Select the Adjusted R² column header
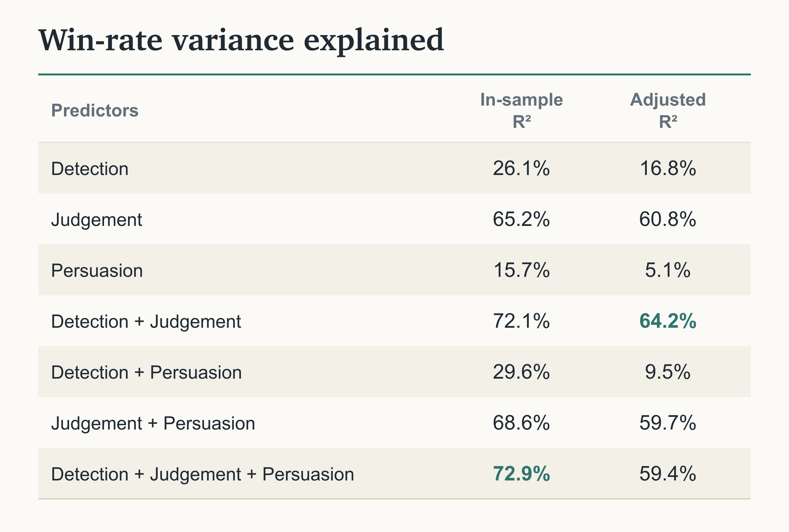 (x=667, y=111)
